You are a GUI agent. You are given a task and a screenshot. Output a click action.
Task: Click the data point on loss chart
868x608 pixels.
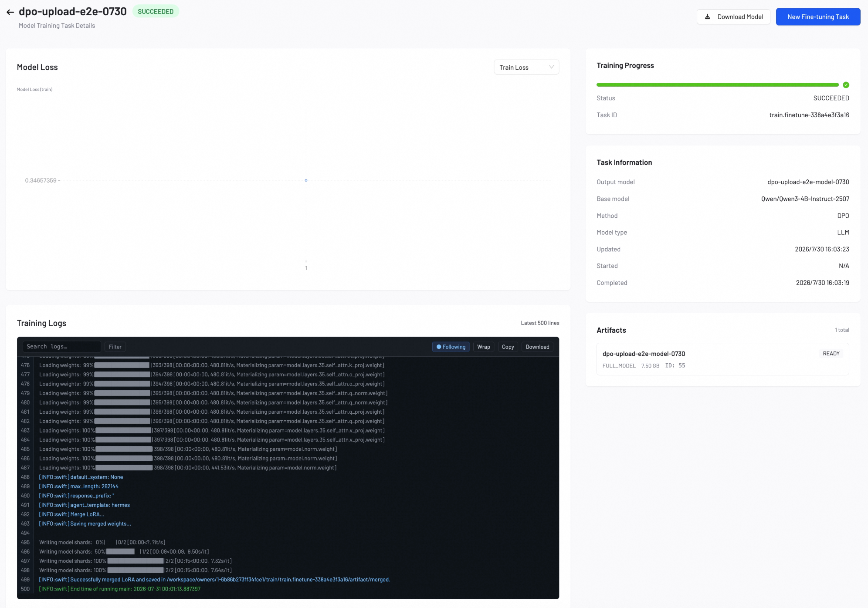tap(306, 180)
